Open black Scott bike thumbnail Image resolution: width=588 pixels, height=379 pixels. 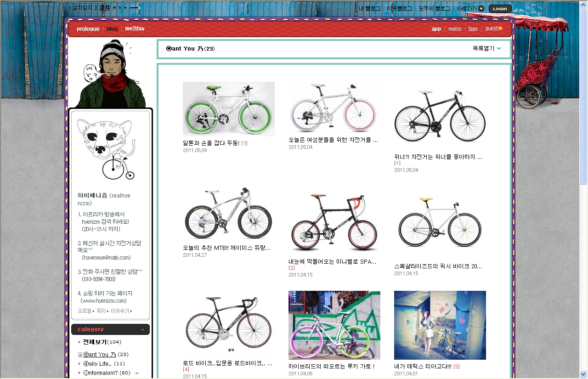(440, 116)
